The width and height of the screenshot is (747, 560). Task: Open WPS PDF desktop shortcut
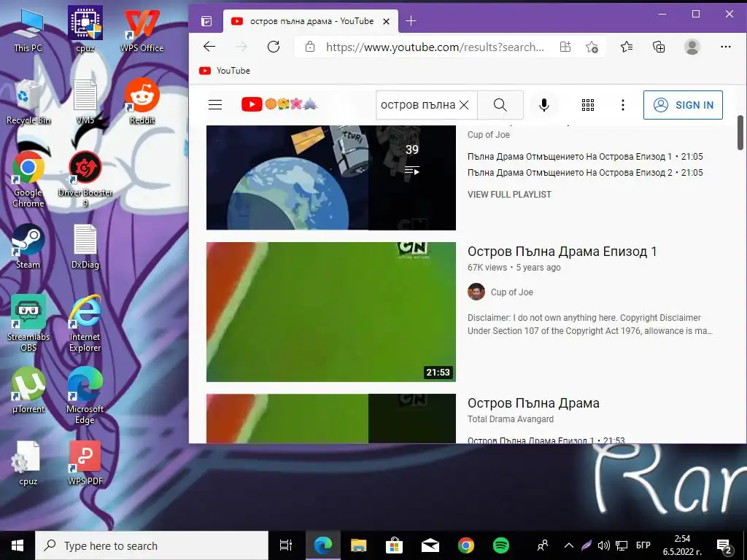coord(85,463)
